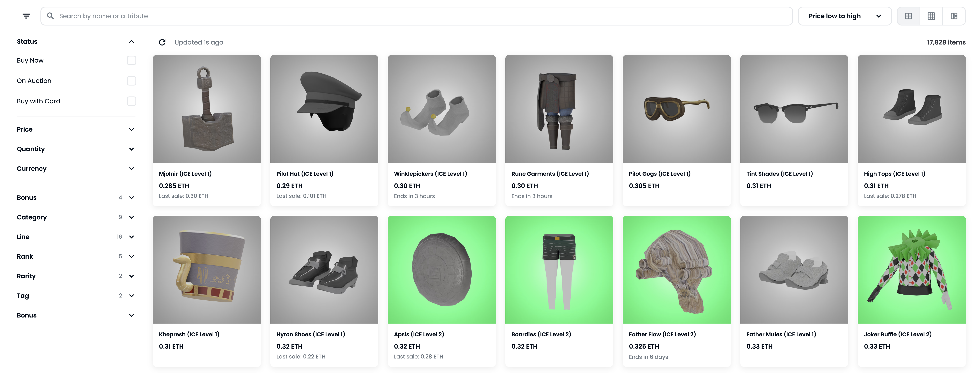Click the '17,828 items' count
980x373 pixels.
(946, 42)
